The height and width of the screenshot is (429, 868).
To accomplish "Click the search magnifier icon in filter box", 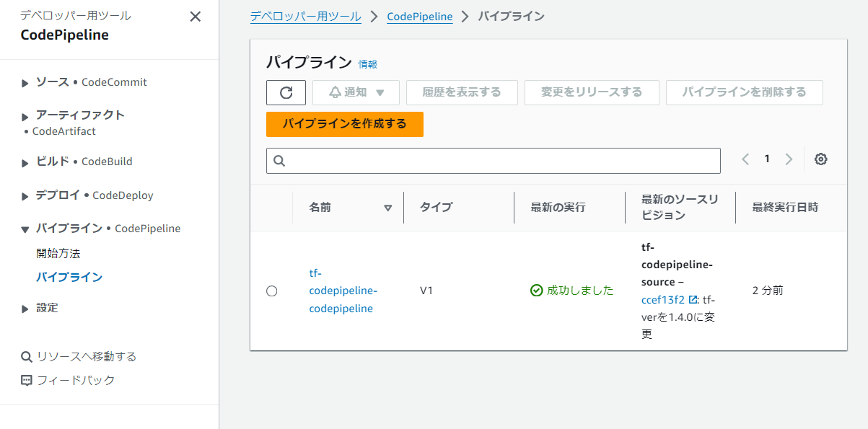I will click(279, 161).
